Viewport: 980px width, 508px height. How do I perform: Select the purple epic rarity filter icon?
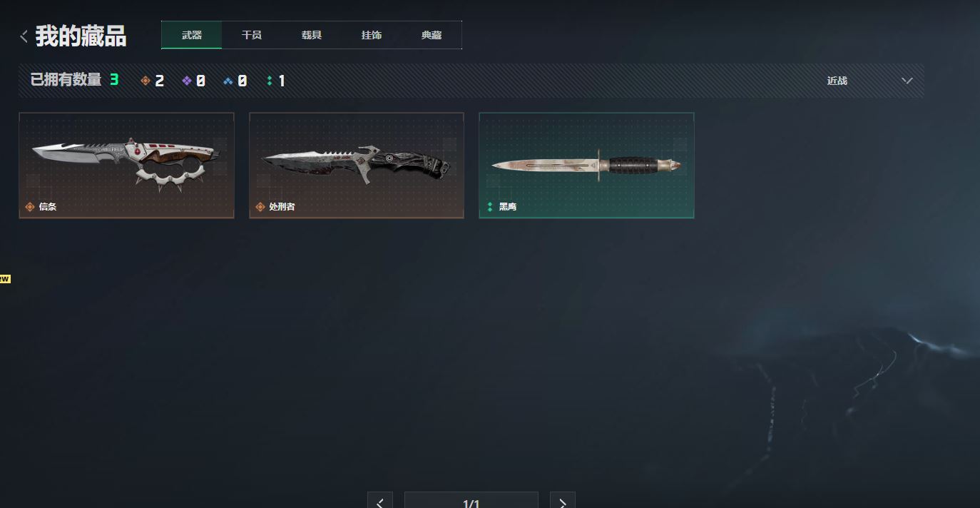[x=187, y=81]
